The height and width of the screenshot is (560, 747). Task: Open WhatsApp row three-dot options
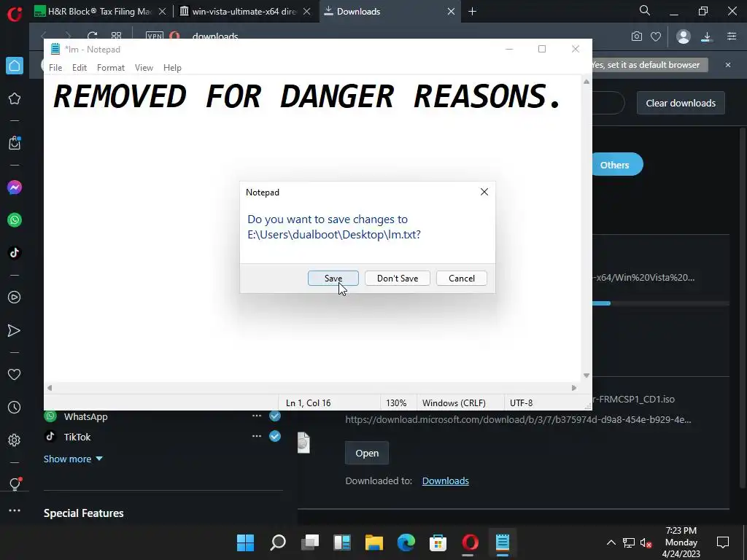point(256,416)
